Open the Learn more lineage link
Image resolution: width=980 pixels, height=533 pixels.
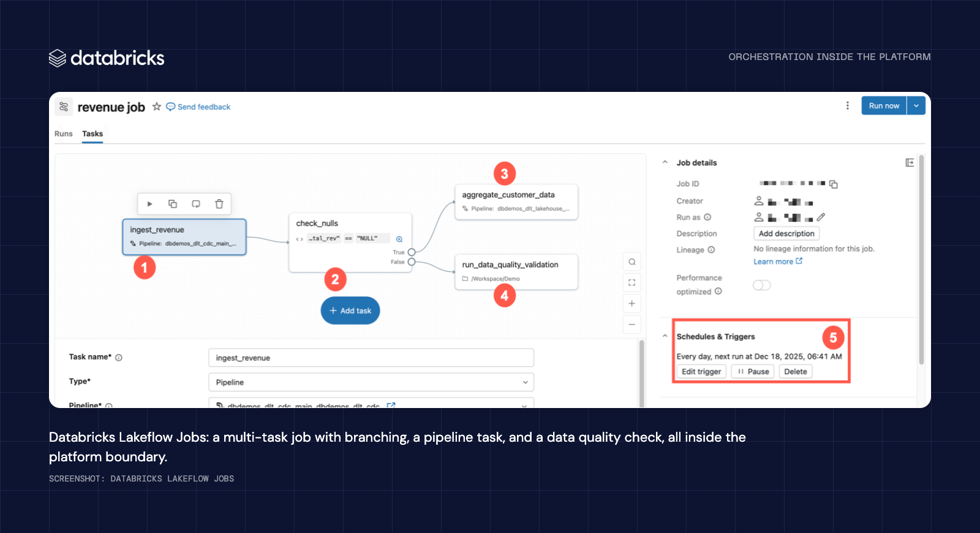coord(778,262)
